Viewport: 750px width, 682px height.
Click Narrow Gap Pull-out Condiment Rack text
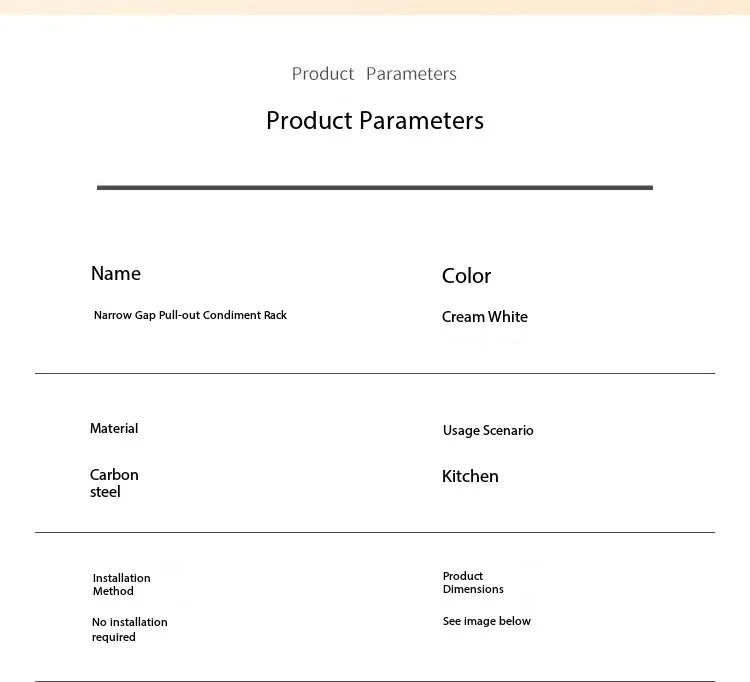point(190,315)
